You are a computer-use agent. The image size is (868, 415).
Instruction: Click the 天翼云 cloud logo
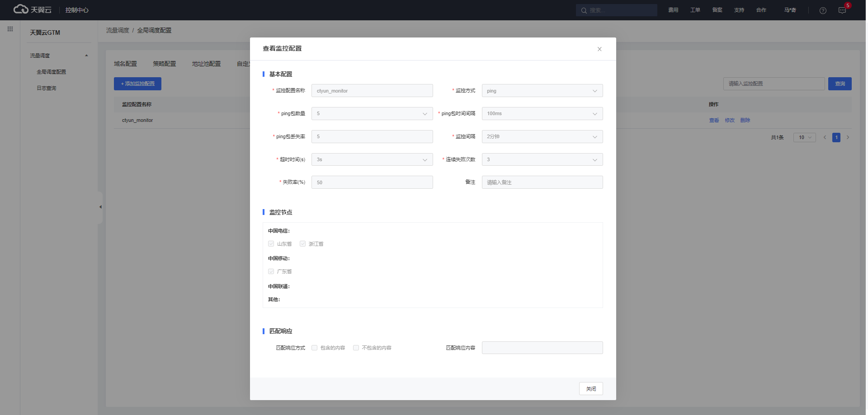tap(32, 9)
